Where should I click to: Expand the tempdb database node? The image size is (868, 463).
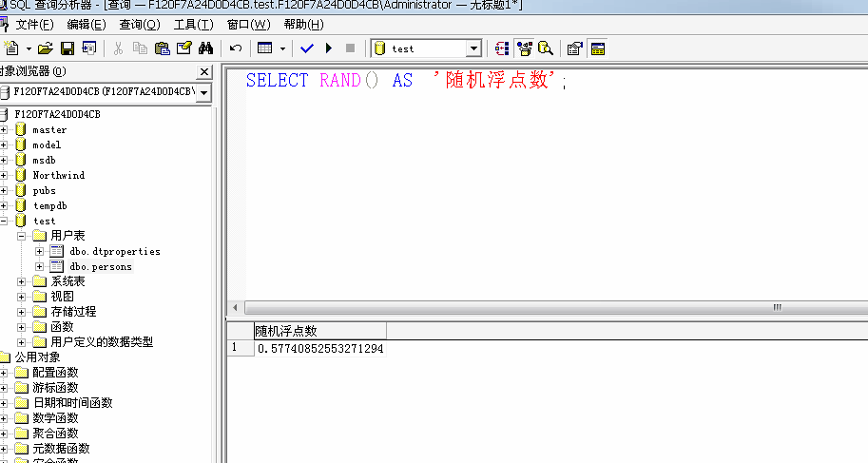click(3, 205)
